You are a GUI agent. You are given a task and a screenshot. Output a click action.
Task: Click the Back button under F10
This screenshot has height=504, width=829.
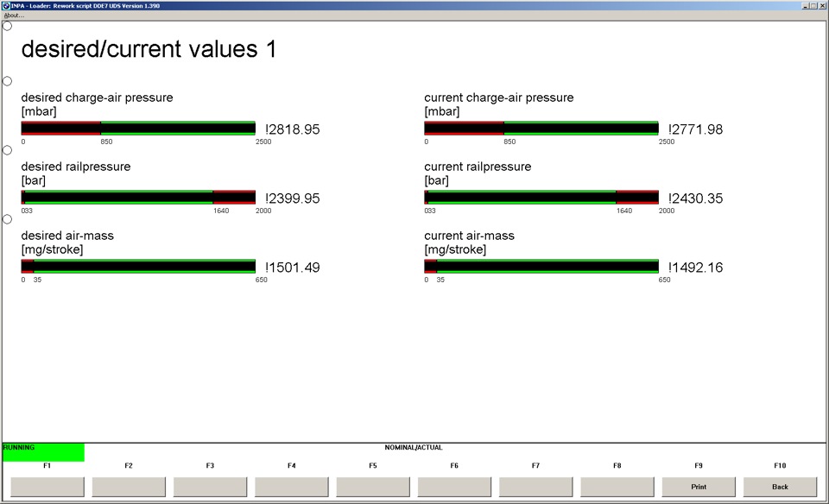tap(780, 487)
